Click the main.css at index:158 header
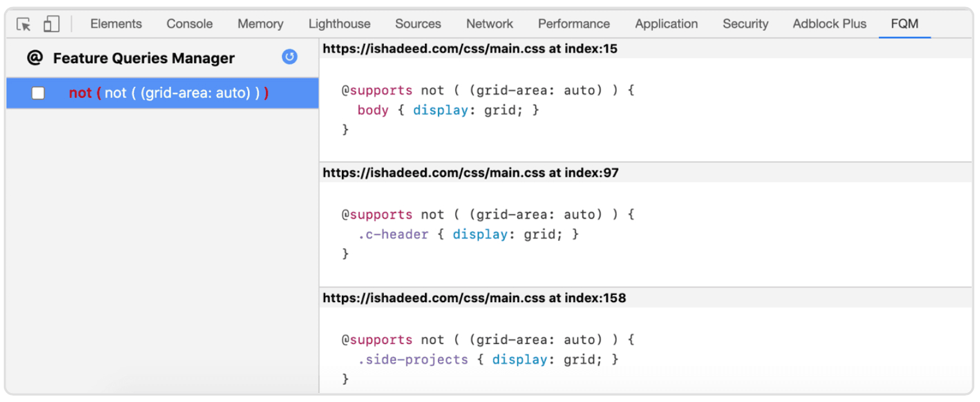This screenshot has height=402, width=980. click(x=474, y=298)
